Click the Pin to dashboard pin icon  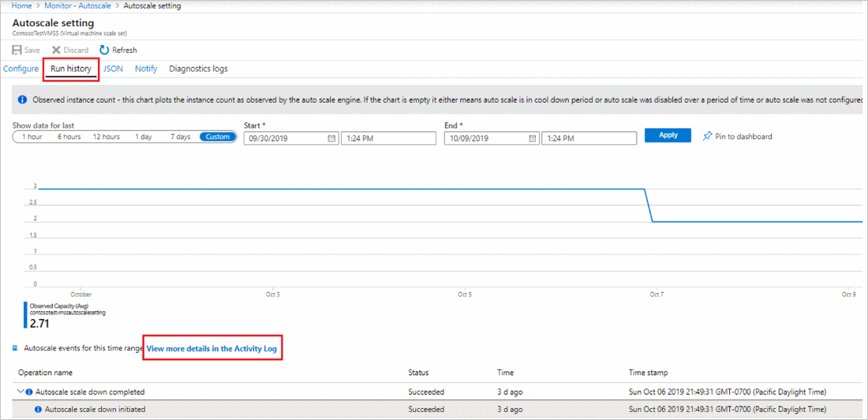[707, 136]
